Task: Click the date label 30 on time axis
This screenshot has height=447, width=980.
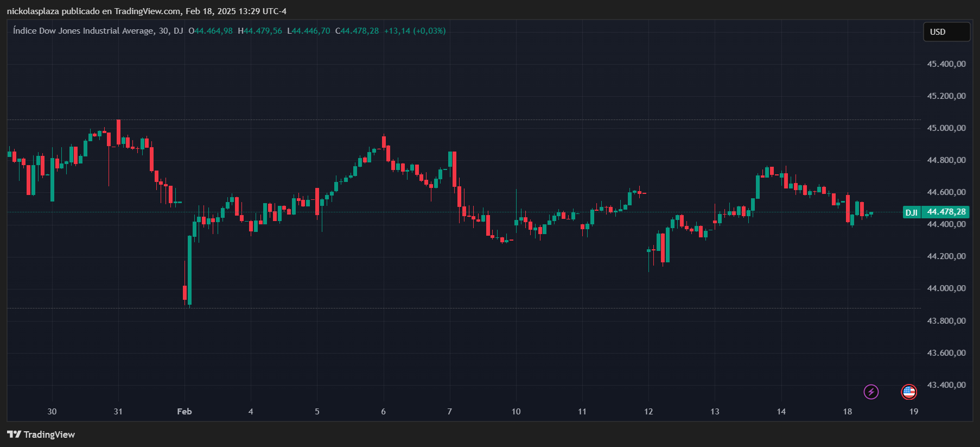Action: [x=52, y=412]
